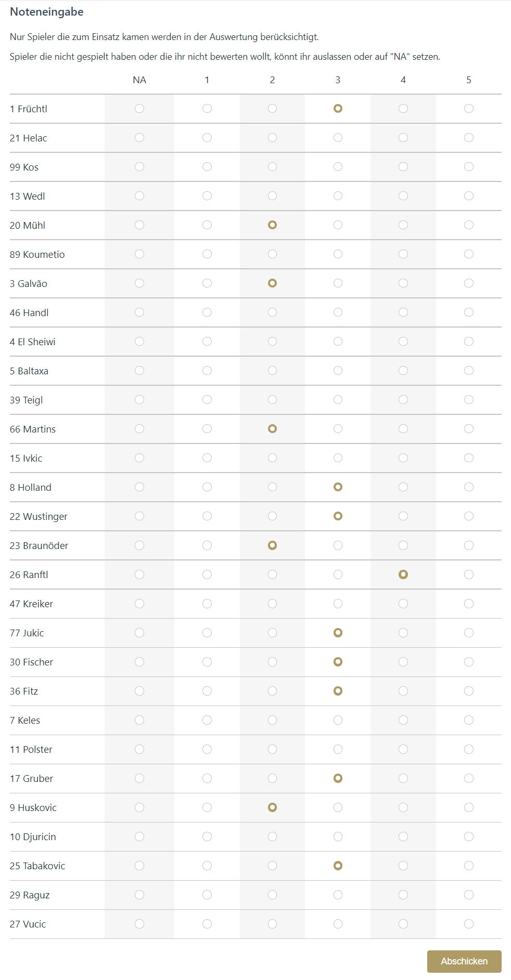
Task: Rate Kreiker with grade 3
Action: 338,604
